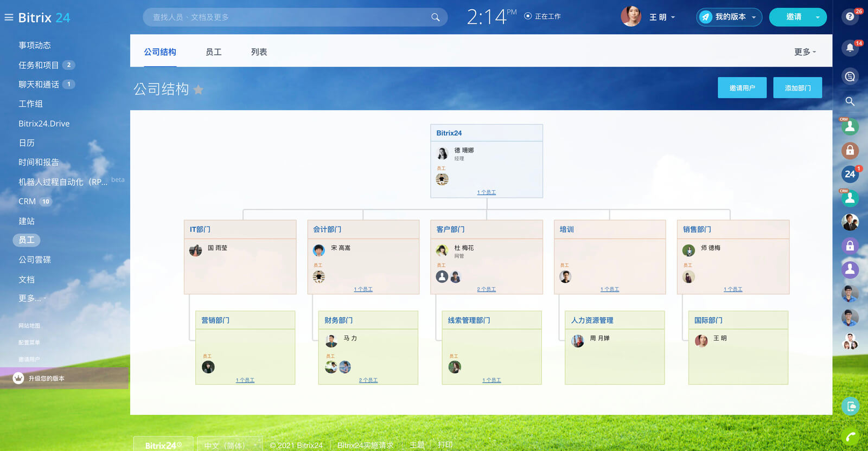Image resolution: width=868 pixels, height=451 pixels.
Task: Open Bitrix24.Drive in the left menu
Action: (x=44, y=124)
